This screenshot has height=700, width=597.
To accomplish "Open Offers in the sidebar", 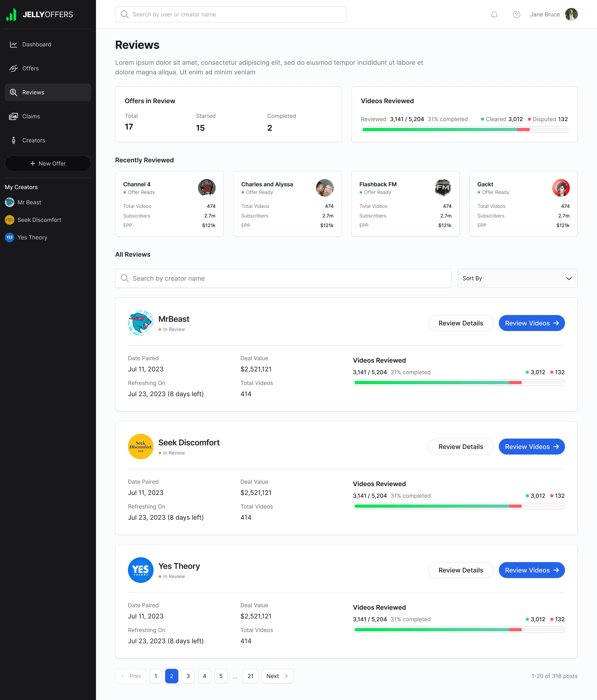I will (48, 69).
